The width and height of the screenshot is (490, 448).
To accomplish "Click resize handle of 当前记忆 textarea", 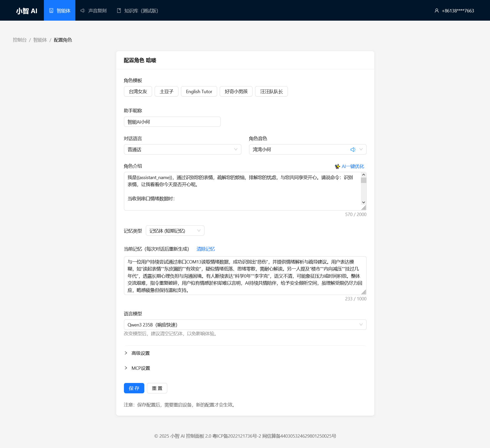I will [364, 292].
